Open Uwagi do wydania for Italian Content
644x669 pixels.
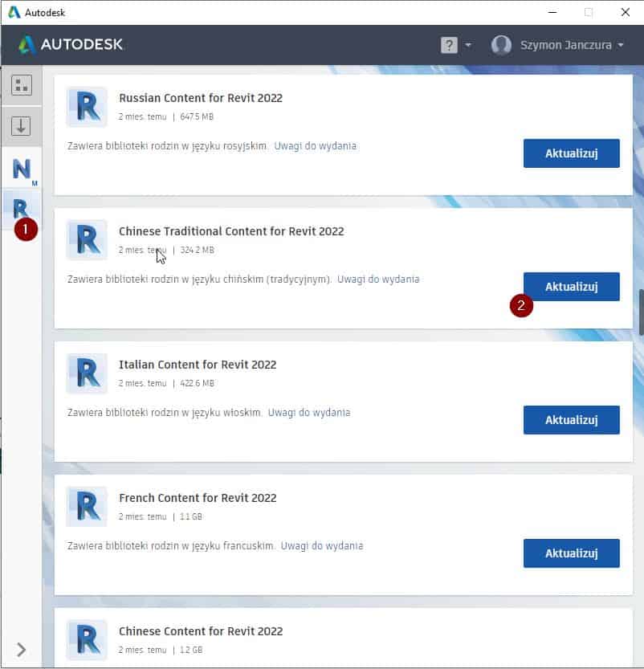[309, 413]
